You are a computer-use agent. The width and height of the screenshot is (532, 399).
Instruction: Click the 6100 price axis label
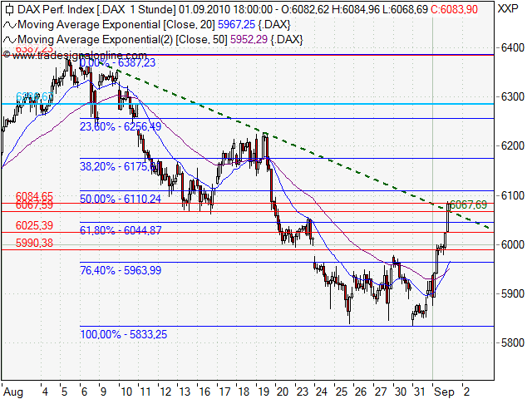513,196
